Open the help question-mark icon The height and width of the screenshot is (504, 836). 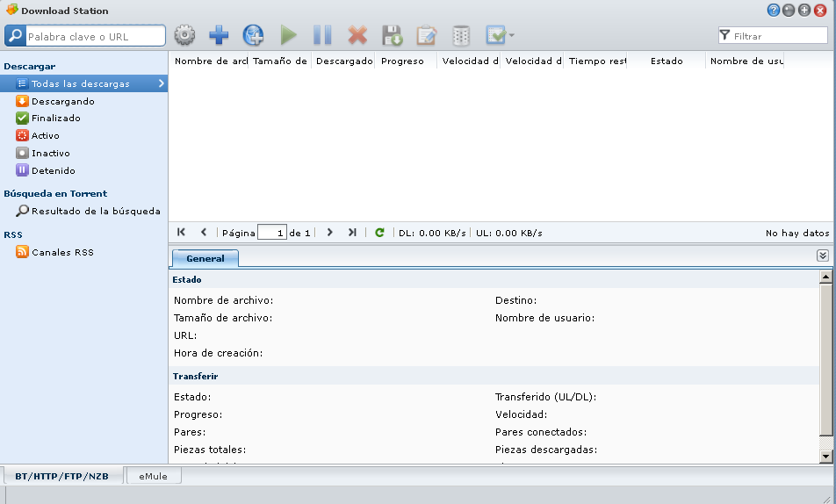point(773,11)
